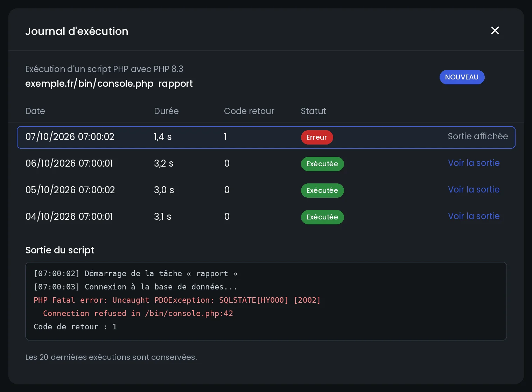532x392 pixels.
Task: Click the PHP Fatal error output line
Action: point(177,300)
